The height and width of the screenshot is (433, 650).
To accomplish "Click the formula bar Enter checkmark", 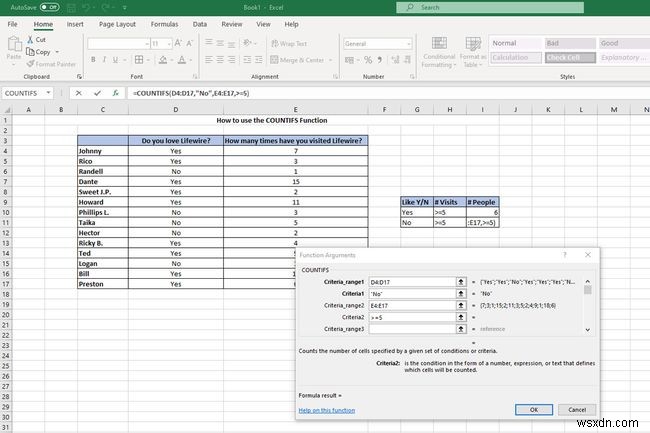I will coord(97,93).
